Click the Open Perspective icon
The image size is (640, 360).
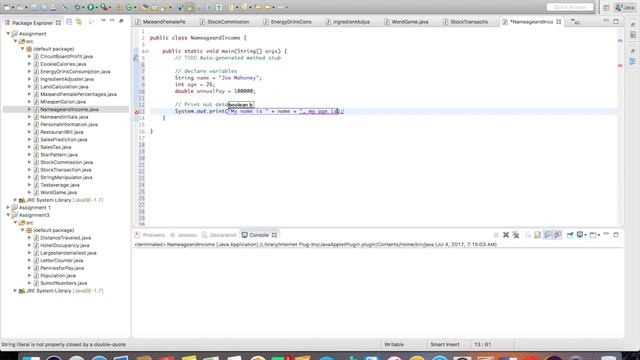(606, 8)
